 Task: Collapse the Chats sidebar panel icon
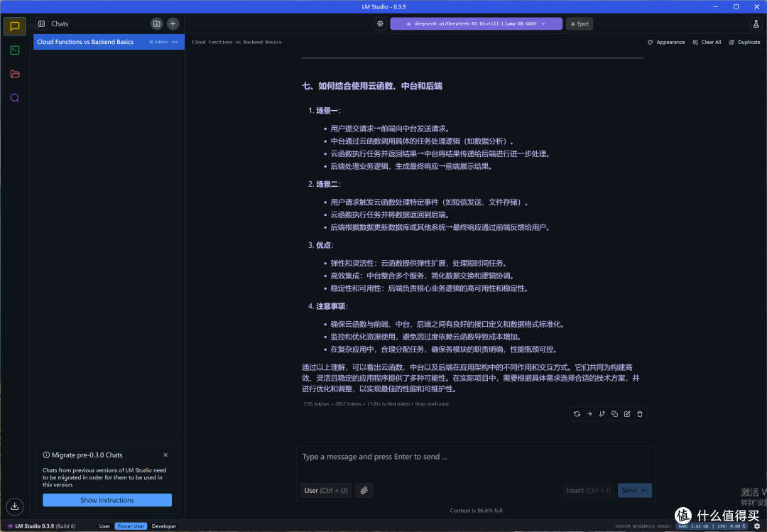[42, 23]
